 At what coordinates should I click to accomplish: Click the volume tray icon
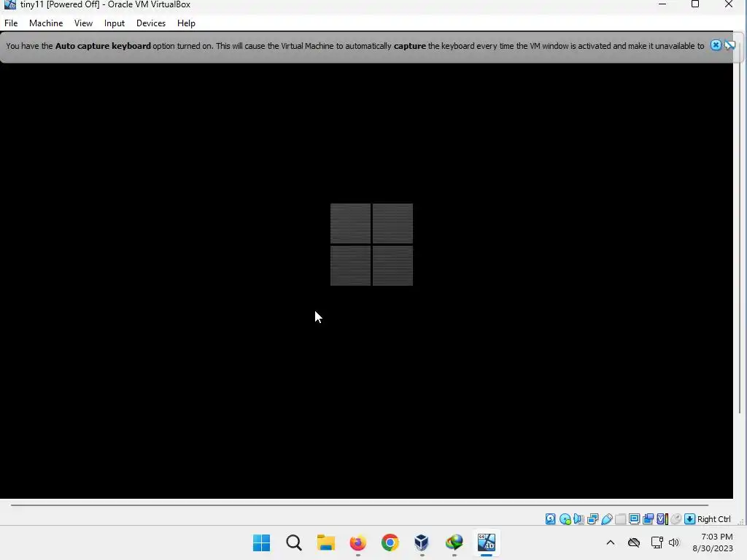click(x=673, y=542)
